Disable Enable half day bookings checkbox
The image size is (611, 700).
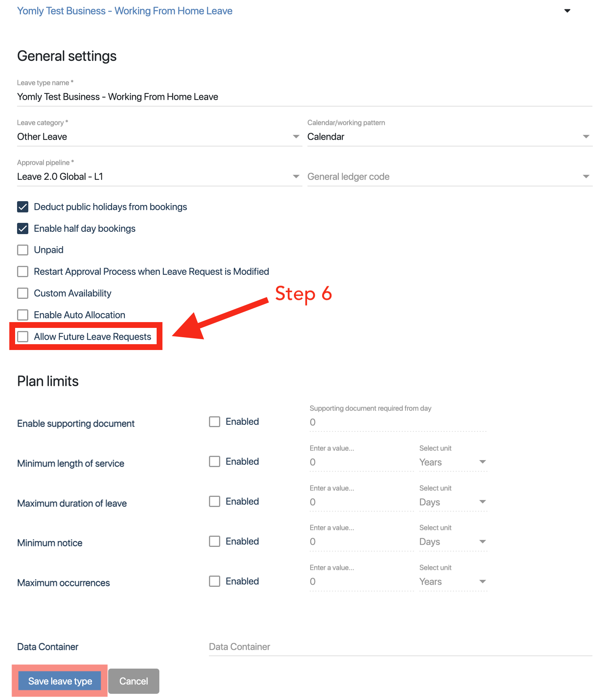[x=23, y=229]
